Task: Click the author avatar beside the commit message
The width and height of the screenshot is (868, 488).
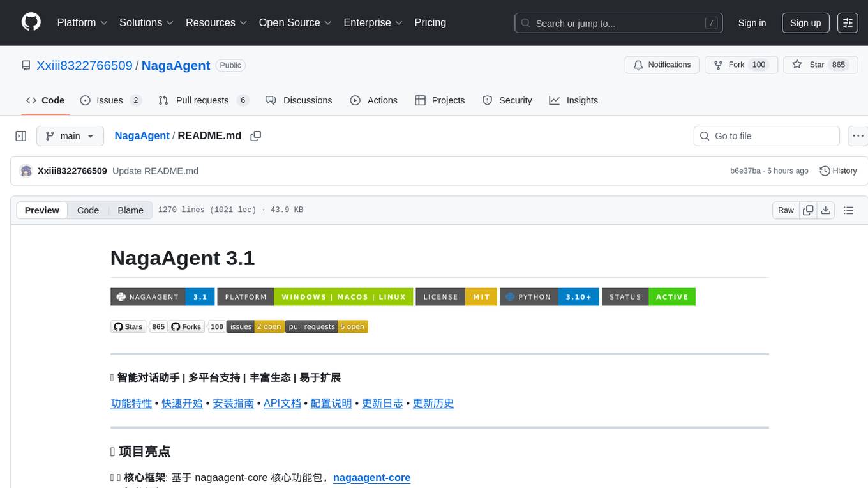Action: [x=26, y=171]
